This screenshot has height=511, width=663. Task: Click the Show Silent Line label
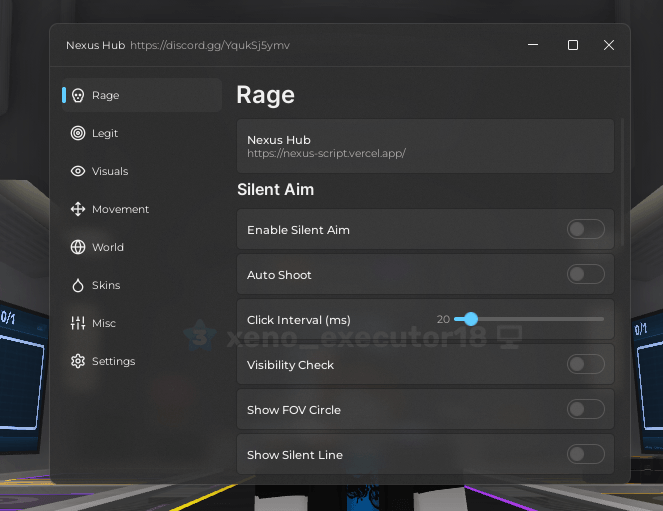pos(295,455)
